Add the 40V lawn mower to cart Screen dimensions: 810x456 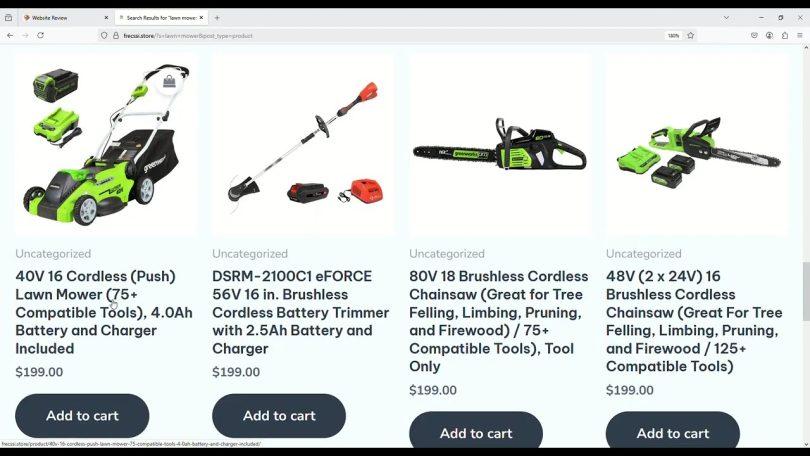82,416
